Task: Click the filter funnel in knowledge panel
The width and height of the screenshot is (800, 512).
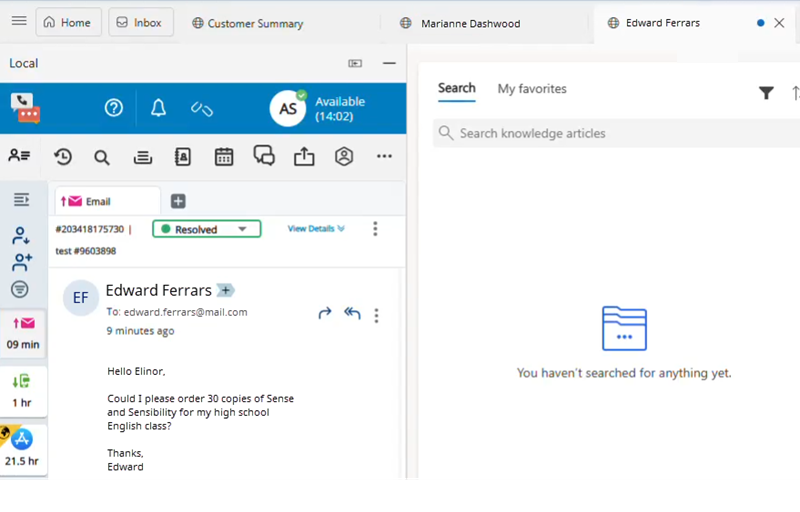Action: [766, 93]
